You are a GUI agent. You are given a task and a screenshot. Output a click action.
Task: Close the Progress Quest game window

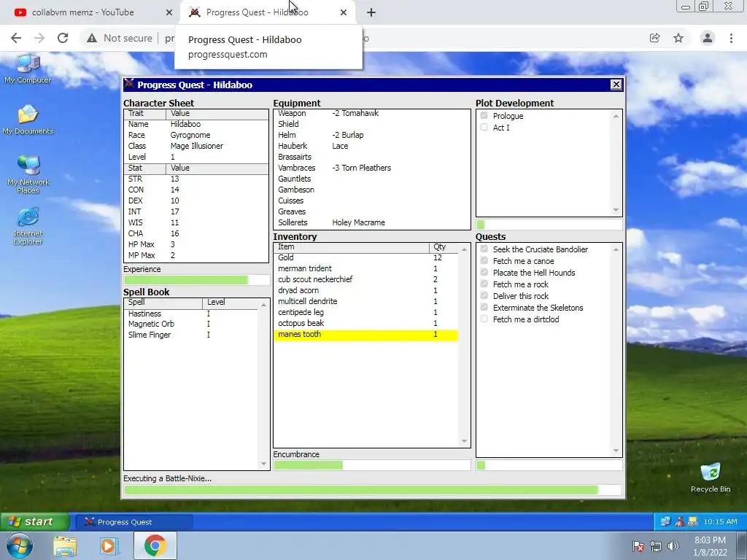point(616,85)
